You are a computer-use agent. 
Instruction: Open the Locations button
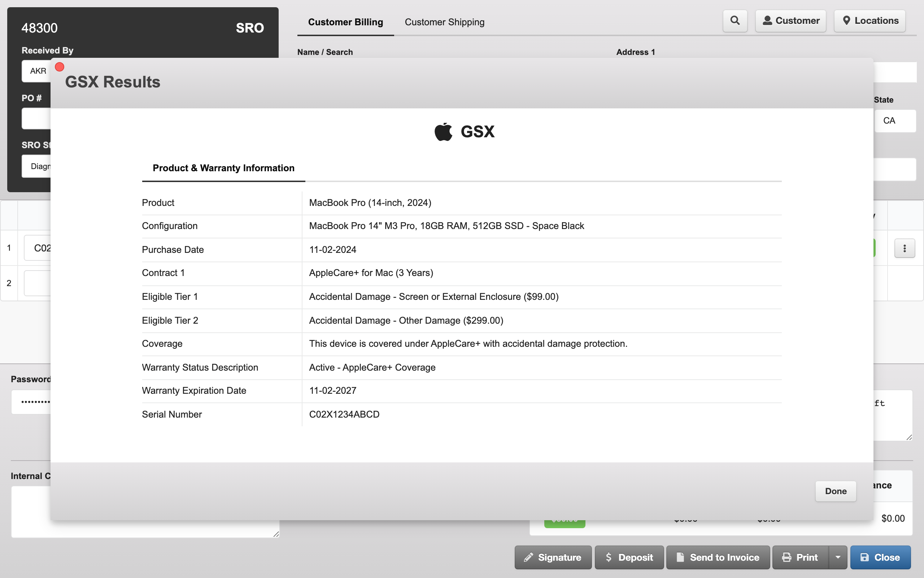[870, 21]
